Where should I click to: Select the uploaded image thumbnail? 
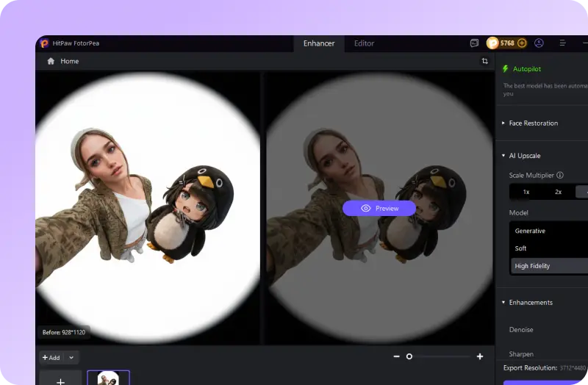pos(108,378)
